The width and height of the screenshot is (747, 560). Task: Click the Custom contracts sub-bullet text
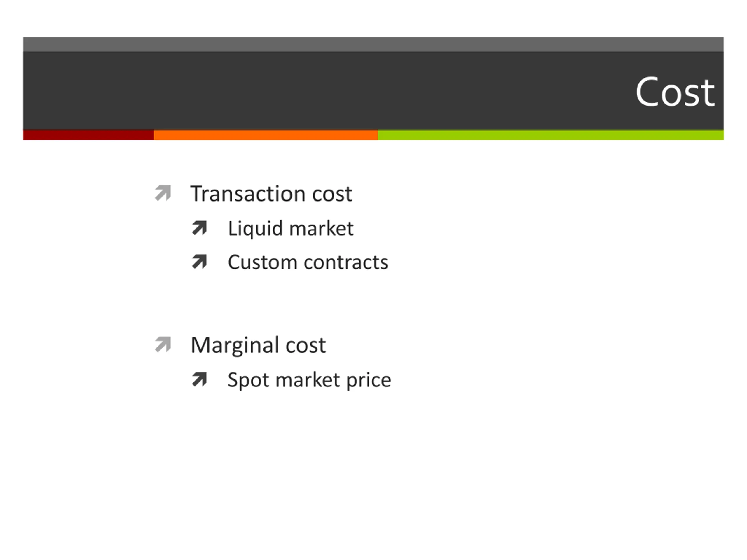308,262
